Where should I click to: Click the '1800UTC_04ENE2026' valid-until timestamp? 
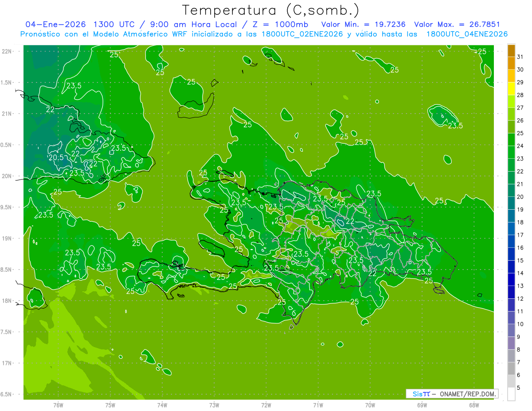[x=467, y=34]
